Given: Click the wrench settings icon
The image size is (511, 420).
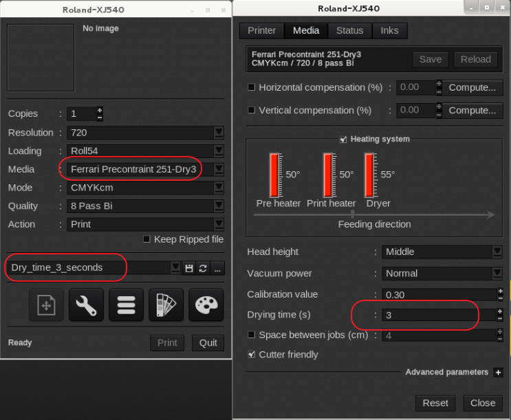Looking at the screenshot, I should click(x=86, y=305).
